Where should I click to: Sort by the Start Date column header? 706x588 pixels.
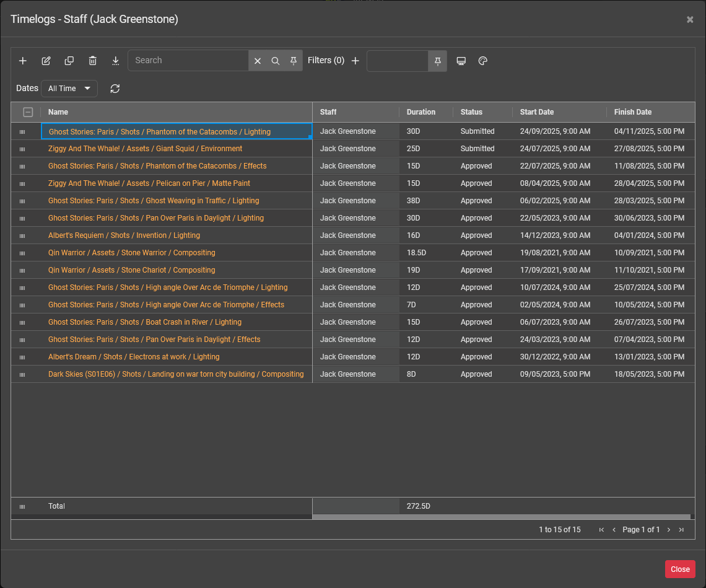(537, 112)
